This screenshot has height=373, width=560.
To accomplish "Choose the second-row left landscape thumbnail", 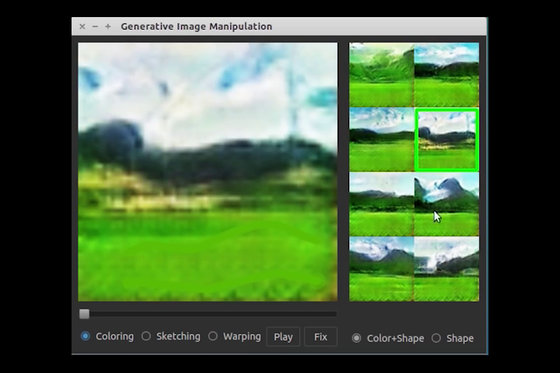I will click(x=381, y=140).
